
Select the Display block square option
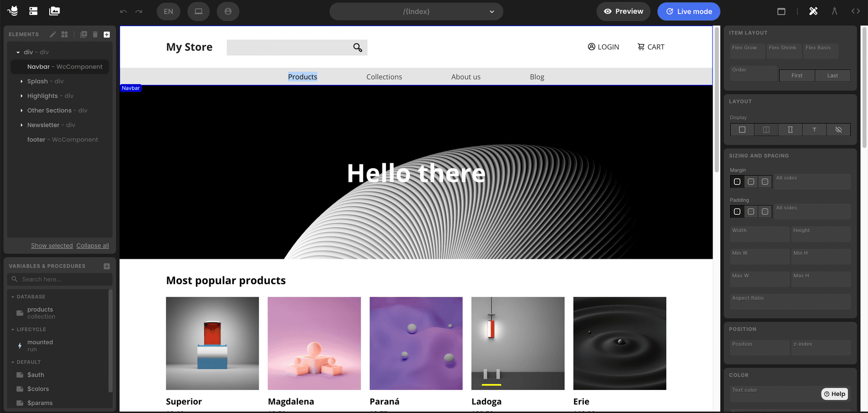742,130
